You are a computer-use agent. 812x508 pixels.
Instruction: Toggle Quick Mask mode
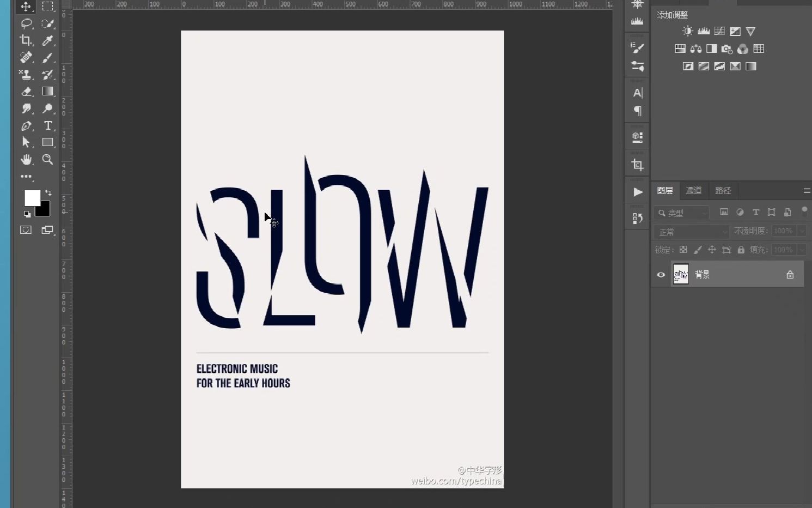(x=26, y=230)
